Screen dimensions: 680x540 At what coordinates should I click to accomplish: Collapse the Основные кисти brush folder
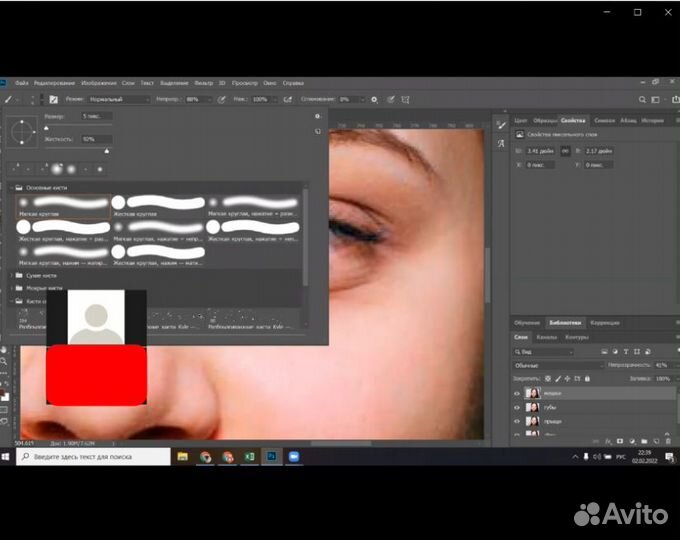[x=11, y=188]
